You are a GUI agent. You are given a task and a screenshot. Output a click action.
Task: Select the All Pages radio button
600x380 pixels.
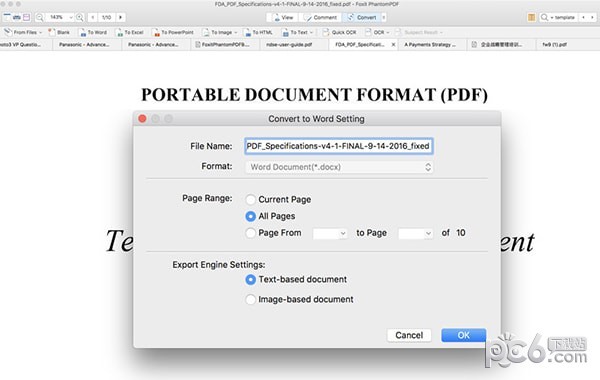pyautogui.click(x=250, y=216)
